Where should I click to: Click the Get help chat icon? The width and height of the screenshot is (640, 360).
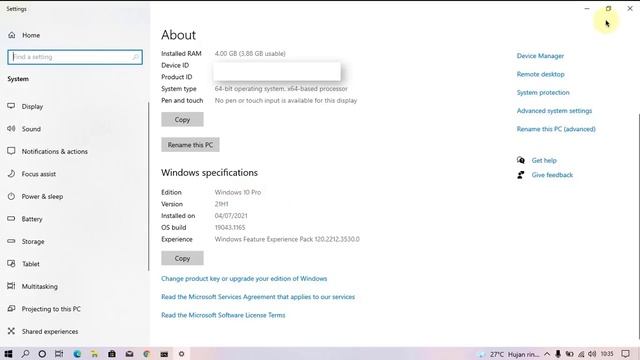click(x=521, y=160)
